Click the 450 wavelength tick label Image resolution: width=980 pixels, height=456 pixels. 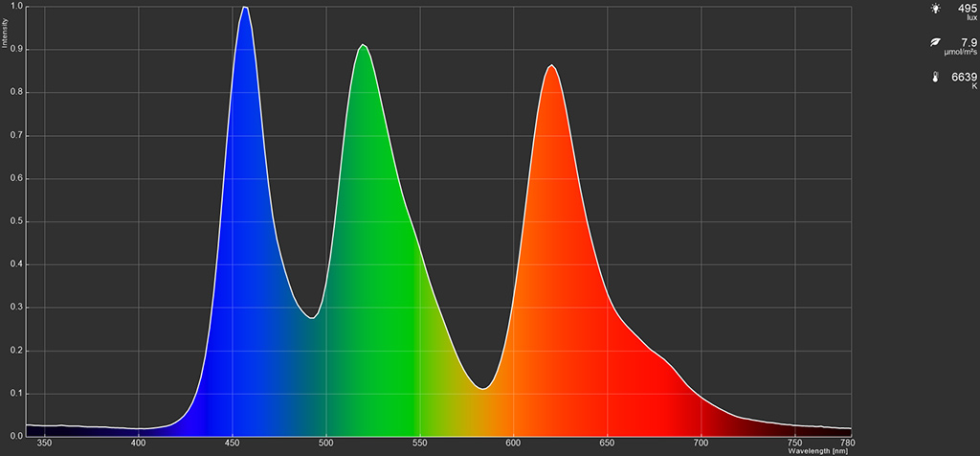(x=232, y=443)
